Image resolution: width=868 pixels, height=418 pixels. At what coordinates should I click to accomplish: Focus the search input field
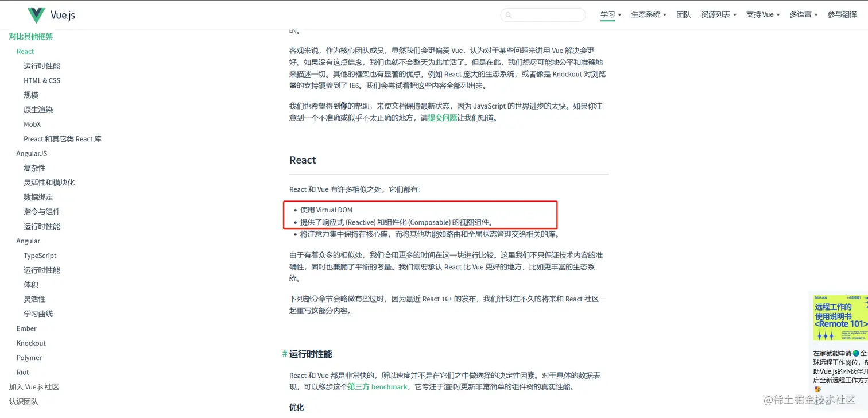543,15
